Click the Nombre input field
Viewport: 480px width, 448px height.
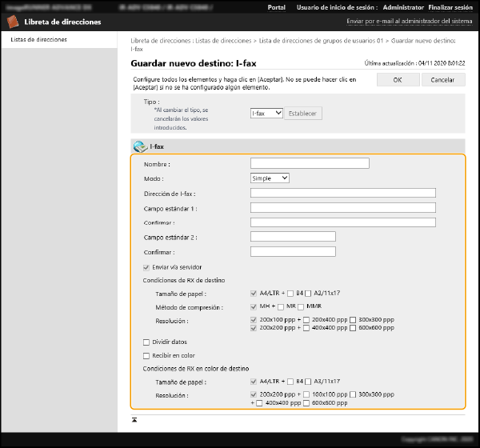pos(310,163)
